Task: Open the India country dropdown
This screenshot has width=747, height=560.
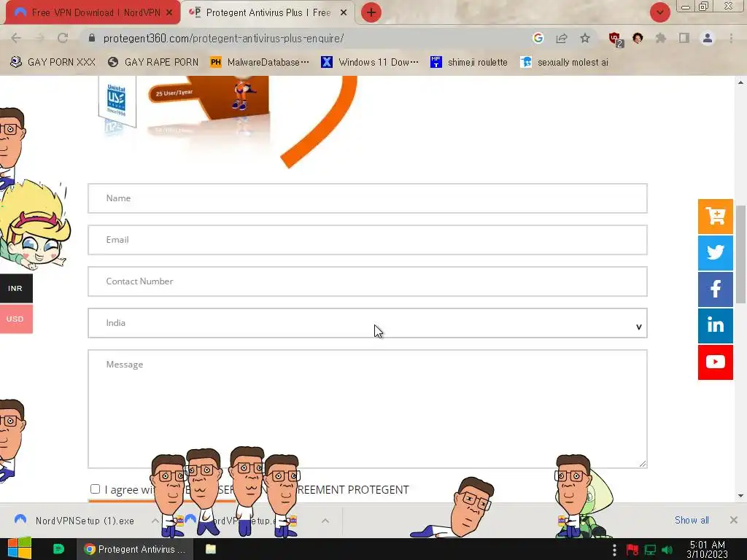Action: 368,323
